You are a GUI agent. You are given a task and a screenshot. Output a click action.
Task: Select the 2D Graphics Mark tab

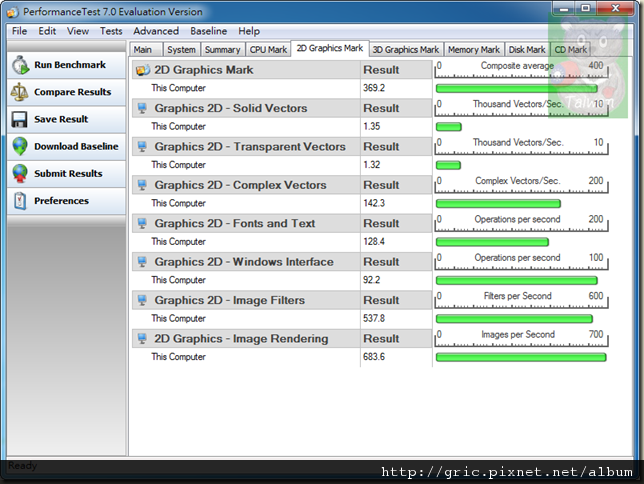[x=330, y=48]
